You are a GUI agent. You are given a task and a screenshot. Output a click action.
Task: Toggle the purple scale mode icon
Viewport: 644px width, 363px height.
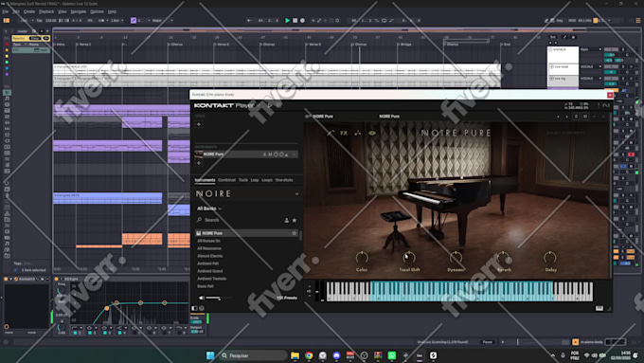point(134,20)
